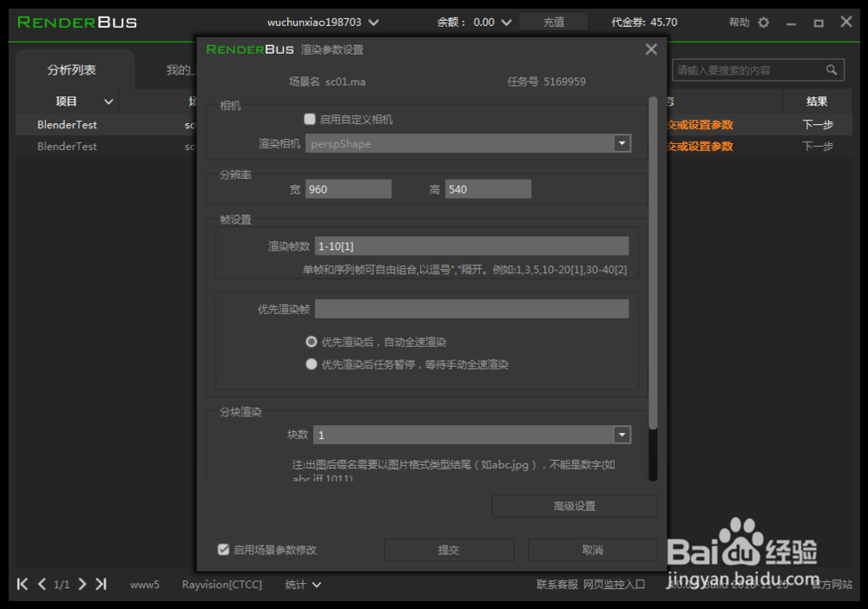868x609 pixels.
Task: Select auto full-speed render after priority frames
Action: (311, 342)
